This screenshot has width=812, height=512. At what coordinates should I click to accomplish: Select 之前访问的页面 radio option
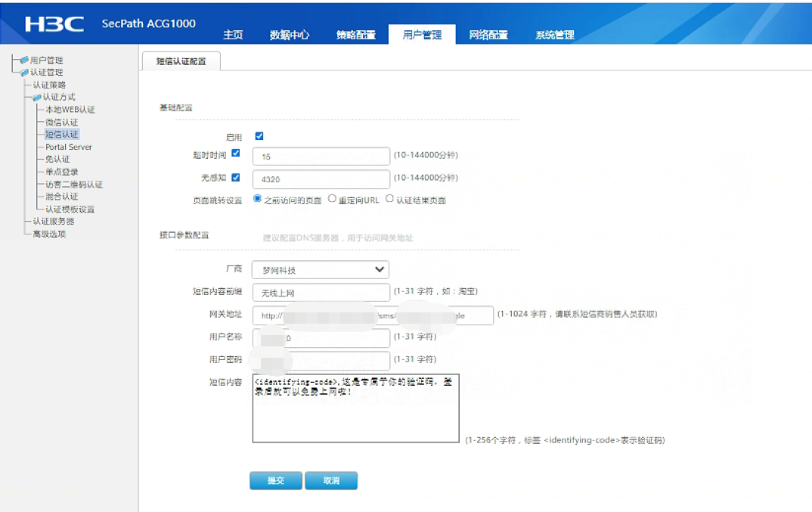(257, 198)
